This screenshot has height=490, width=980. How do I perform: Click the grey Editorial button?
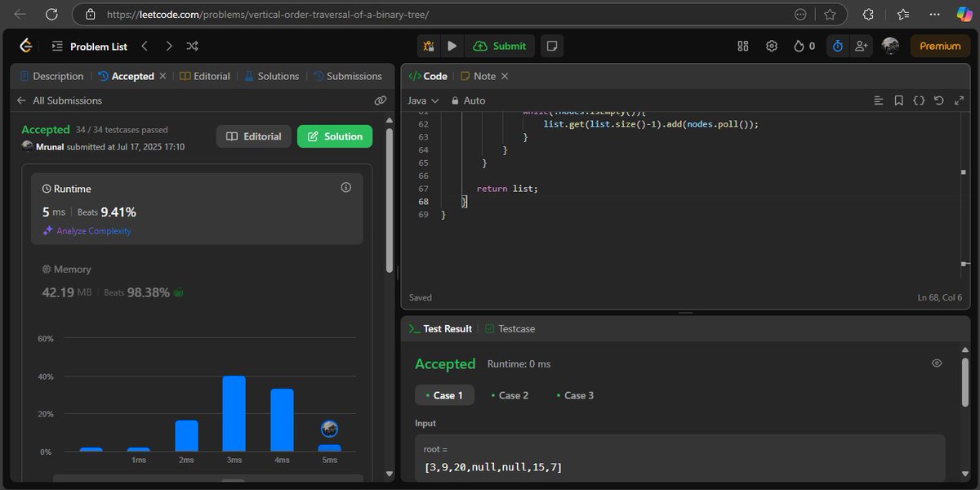(x=254, y=136)
